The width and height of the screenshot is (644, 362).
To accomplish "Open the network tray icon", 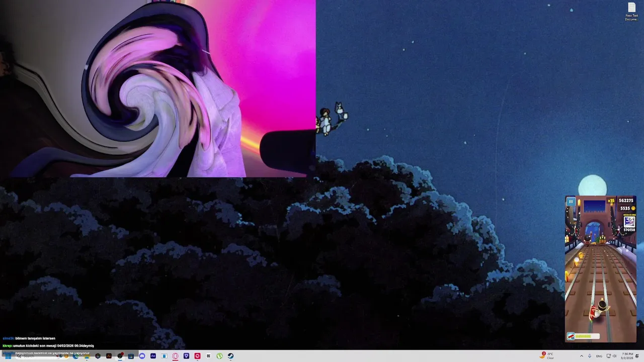I will click(x=609, y=356).
